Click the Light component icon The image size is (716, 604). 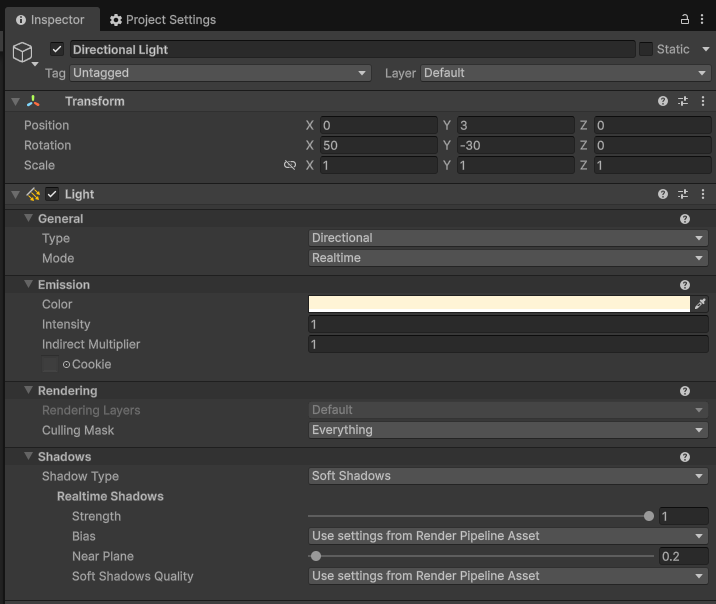[33, 194]
